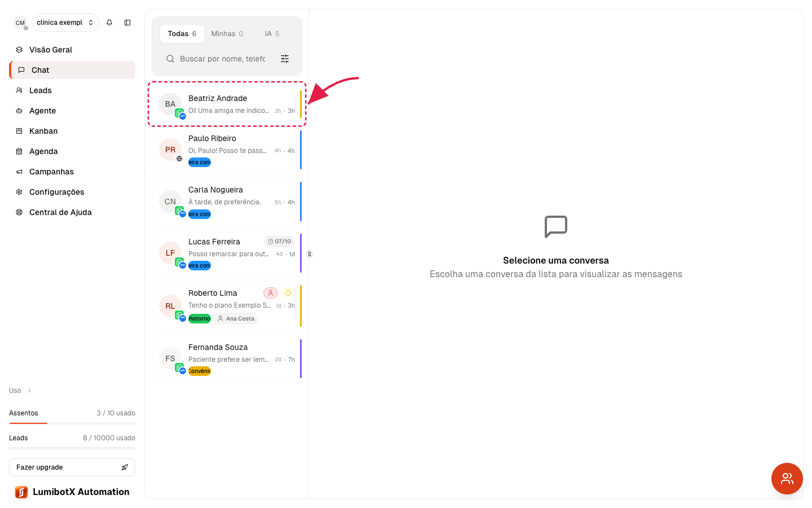Screen dimensions: 812x508
Task: Switch to the IA tab
Action: (272, 34)
